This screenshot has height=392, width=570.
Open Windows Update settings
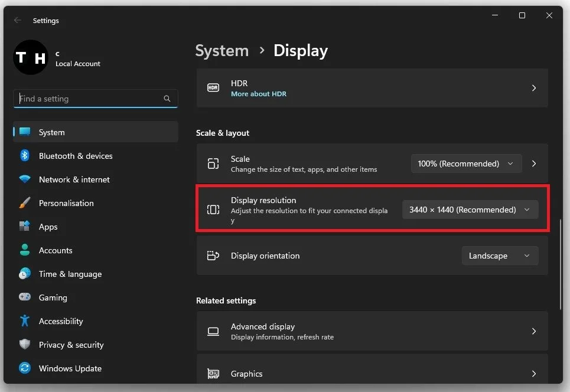(96, 368)
